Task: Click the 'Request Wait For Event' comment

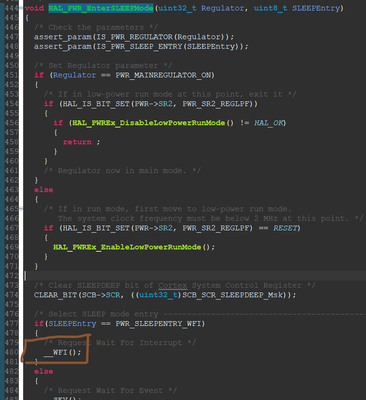Action: pos(110,391)
